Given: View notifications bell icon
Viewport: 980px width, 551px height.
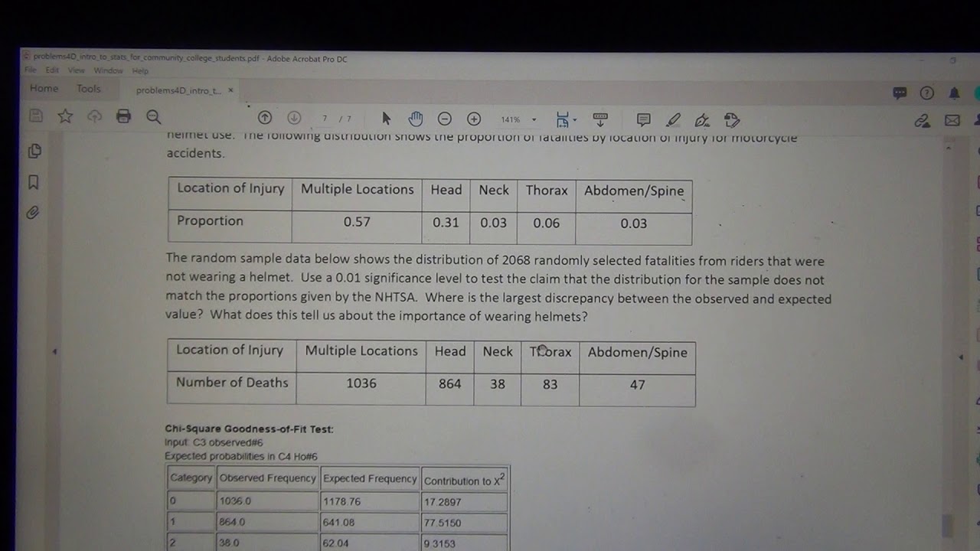Looking at the screenshot, I should (x=954, y=93).
